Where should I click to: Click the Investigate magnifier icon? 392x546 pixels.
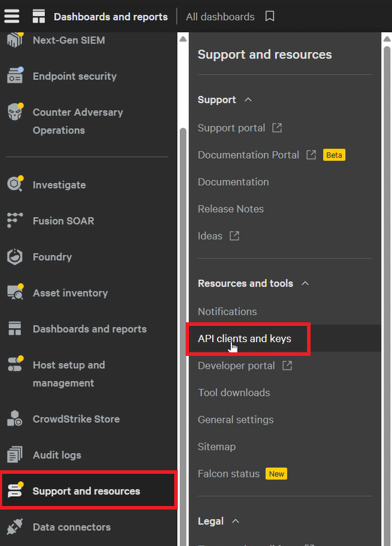tap(15, 184)
